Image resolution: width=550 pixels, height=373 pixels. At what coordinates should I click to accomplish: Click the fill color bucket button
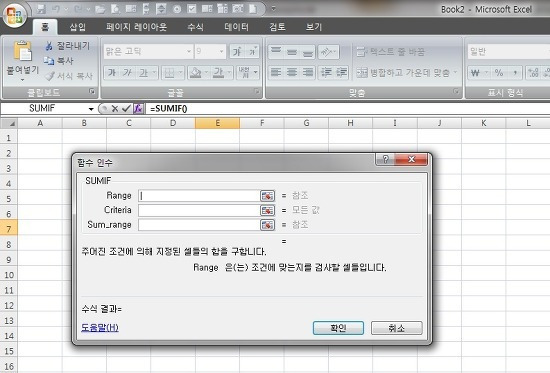pos(195,73)
